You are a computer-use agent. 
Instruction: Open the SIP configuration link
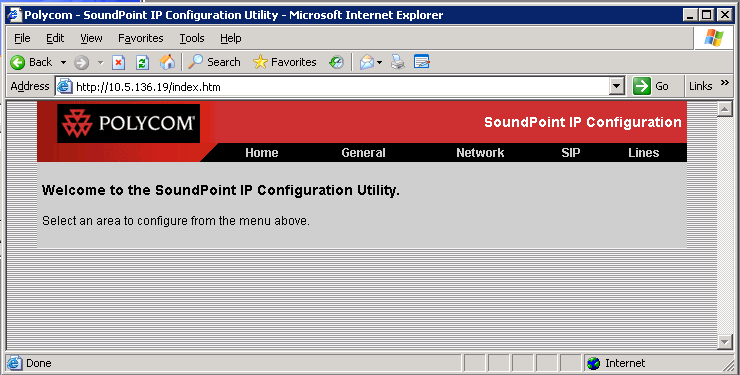point(571,153)
